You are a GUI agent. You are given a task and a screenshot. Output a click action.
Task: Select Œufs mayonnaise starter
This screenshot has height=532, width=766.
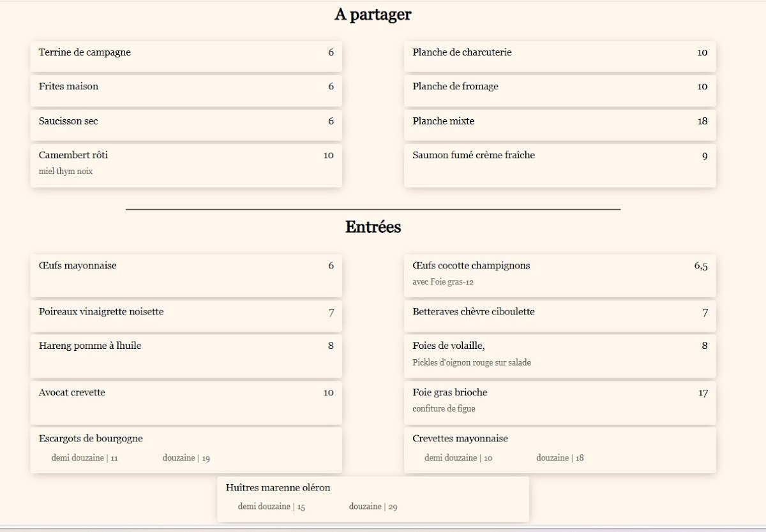pos(185,275)
